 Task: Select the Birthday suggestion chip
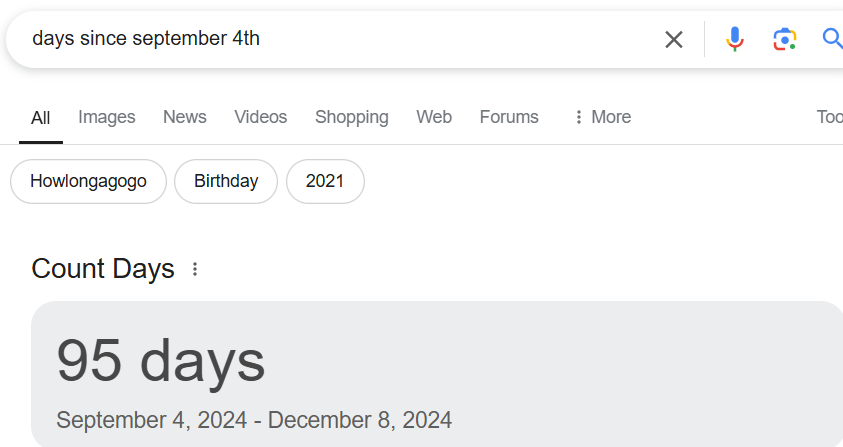pyautogui.click(x=226, y=181)
